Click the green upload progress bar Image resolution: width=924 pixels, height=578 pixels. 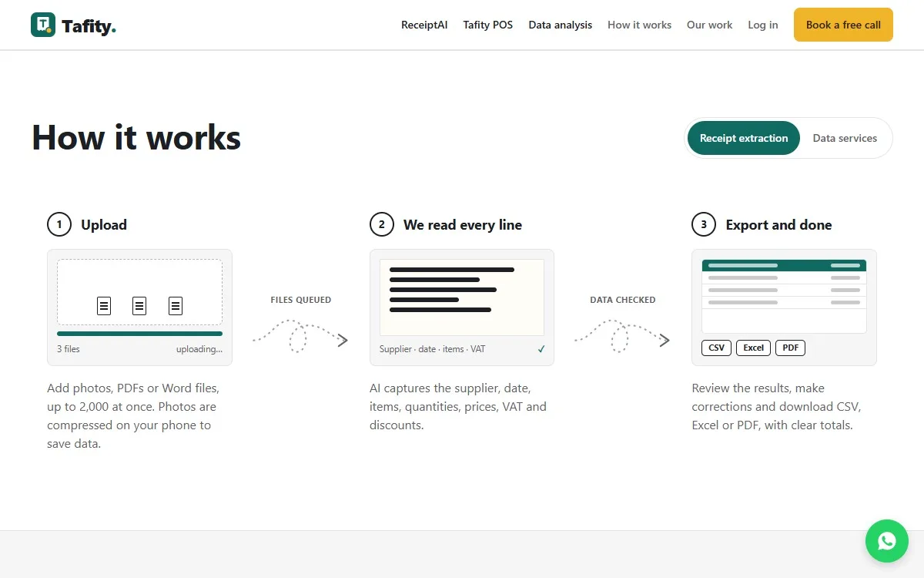pos(139,334)
